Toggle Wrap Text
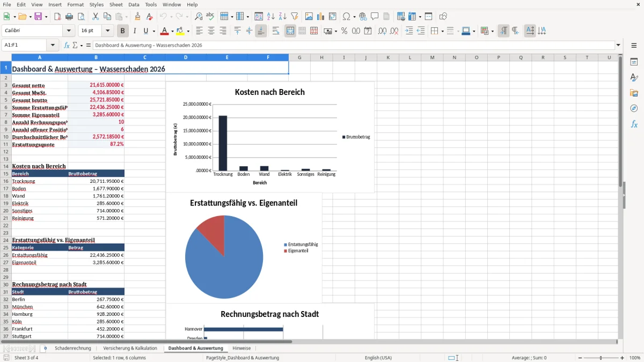The width and height of the screenshot is (644, 362). (x=276, y=31)
